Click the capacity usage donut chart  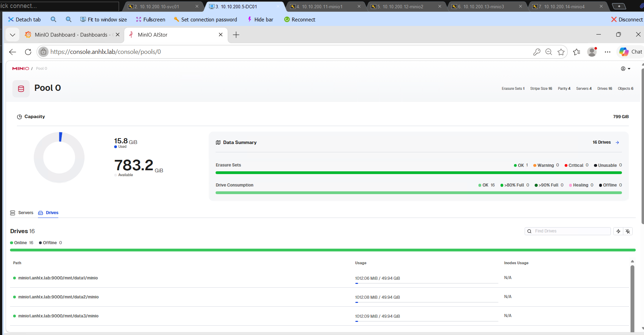click(59, 157)
